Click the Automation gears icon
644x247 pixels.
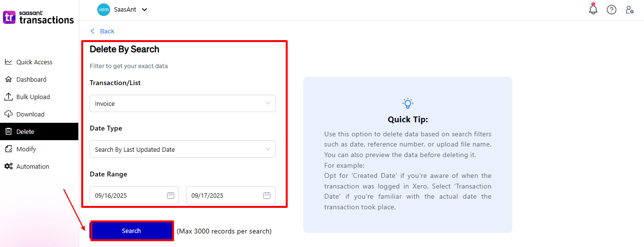click(x=8, y=166)
